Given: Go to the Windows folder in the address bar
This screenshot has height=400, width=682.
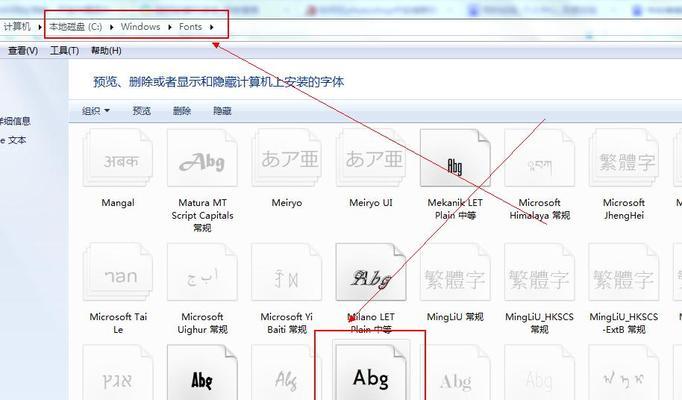Looking at the screenshot, I should (x=140, y=27).
